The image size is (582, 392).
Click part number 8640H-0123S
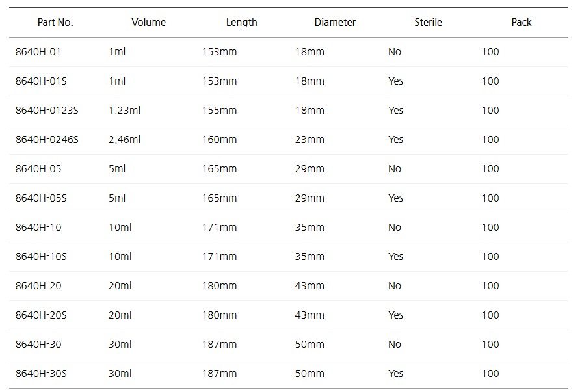coord(47,111)
